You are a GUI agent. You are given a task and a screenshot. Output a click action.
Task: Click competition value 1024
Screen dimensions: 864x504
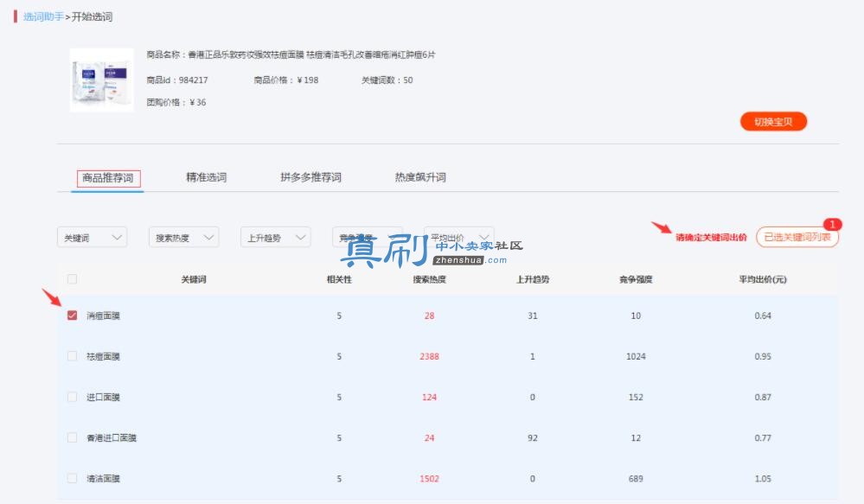[636, 356]
